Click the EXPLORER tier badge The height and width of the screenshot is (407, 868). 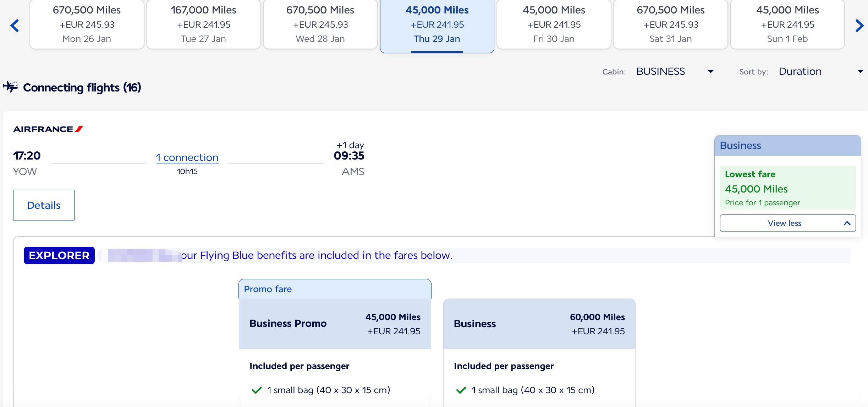59,255
